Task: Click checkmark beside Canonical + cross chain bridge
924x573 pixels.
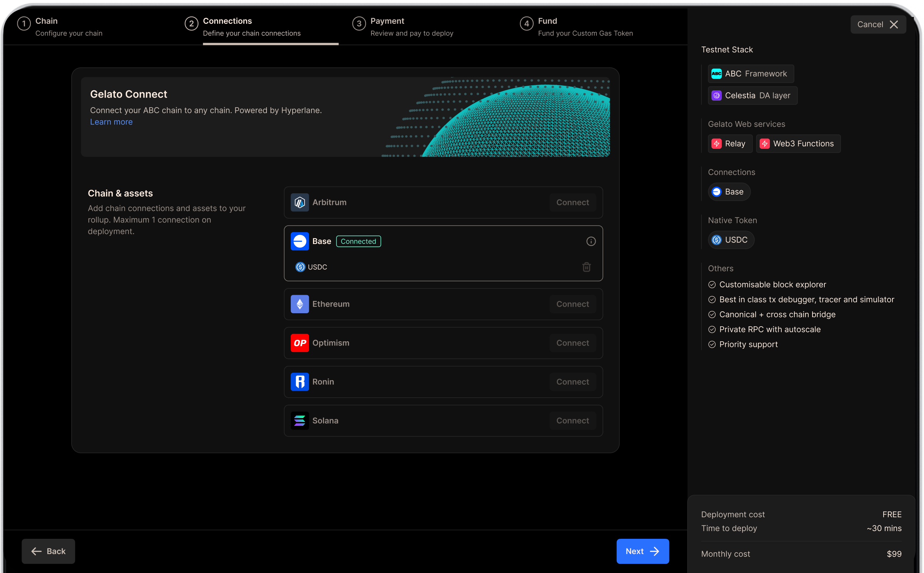Action: coord(712,314)
